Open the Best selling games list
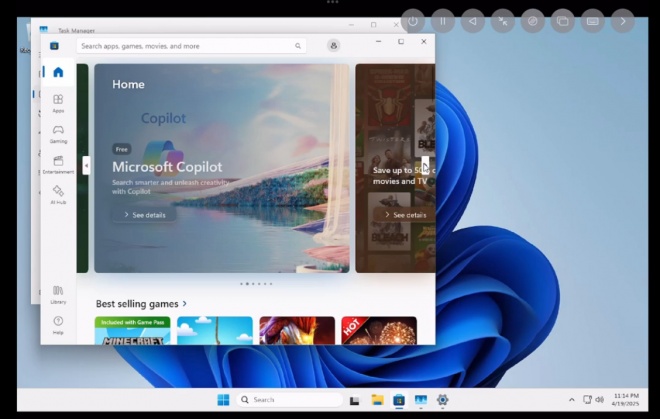660x419 pixels. click(141, 304)
